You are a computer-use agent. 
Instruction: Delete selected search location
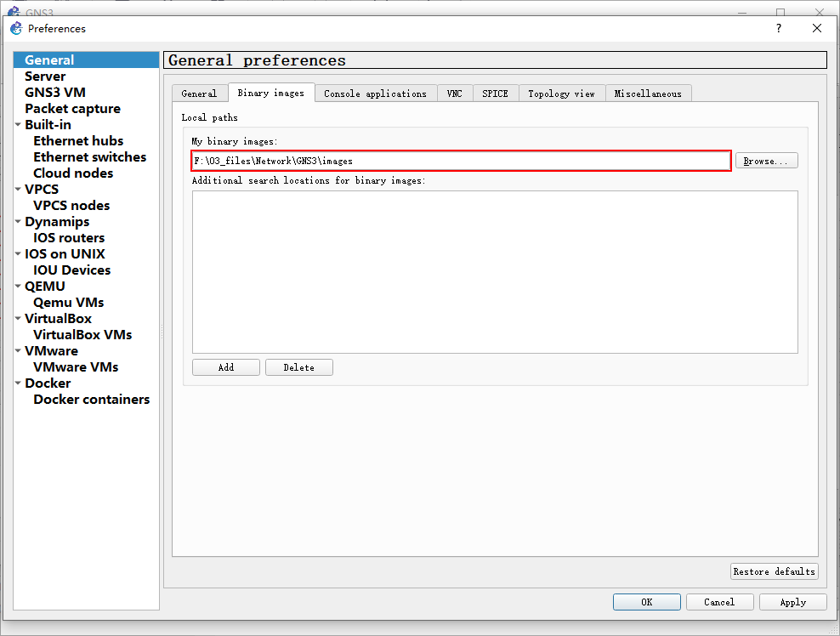[299, 367]
